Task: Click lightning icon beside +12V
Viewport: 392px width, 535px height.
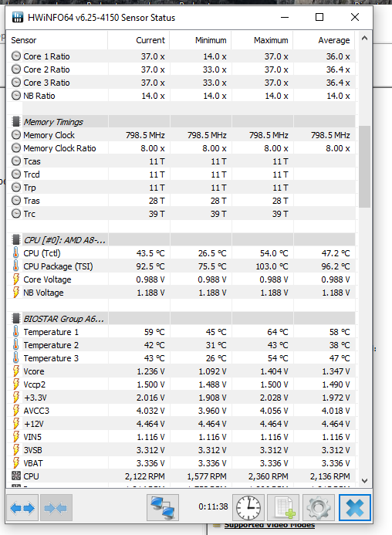Action: pos(15,424)
